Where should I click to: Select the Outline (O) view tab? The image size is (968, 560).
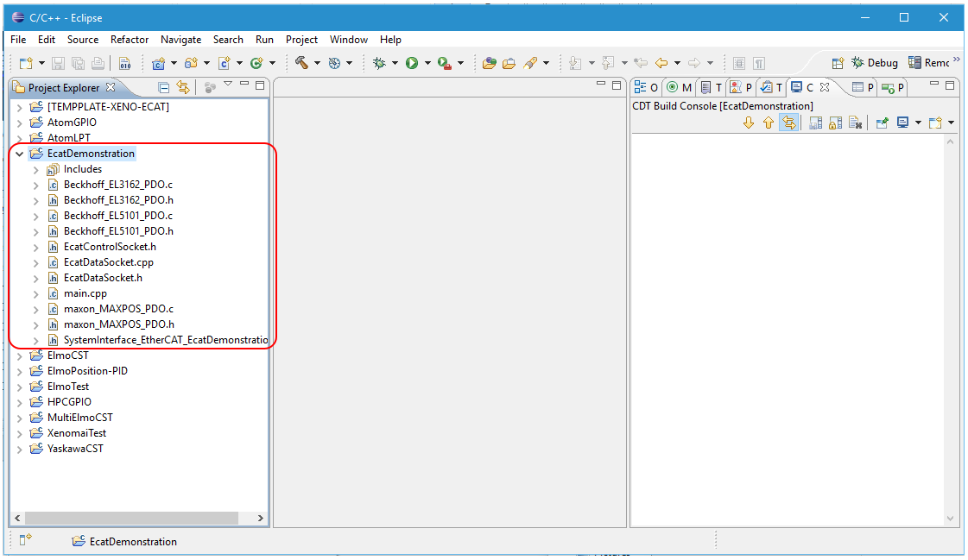[x=647, y=87]
